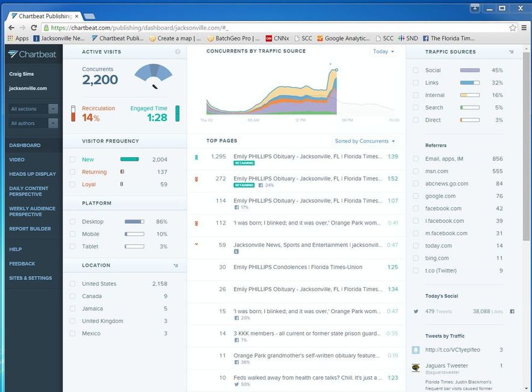Click the red down-arrows icon beside 272

click(196, 179)
